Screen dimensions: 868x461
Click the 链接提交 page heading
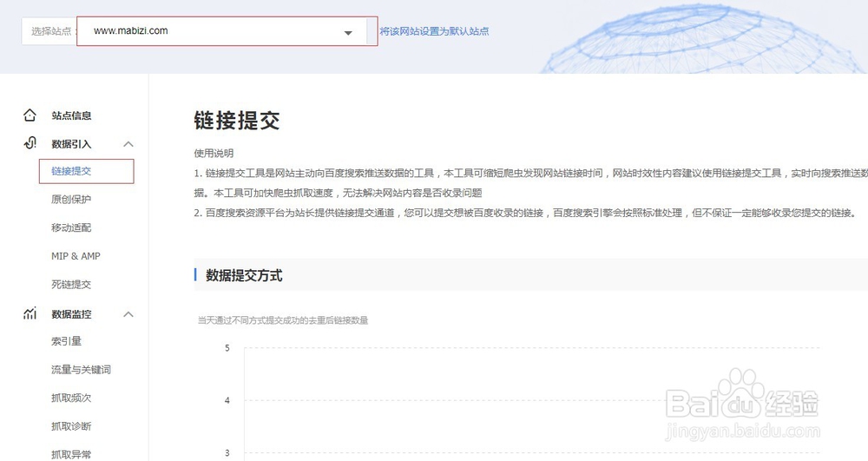tap(237, 120)
